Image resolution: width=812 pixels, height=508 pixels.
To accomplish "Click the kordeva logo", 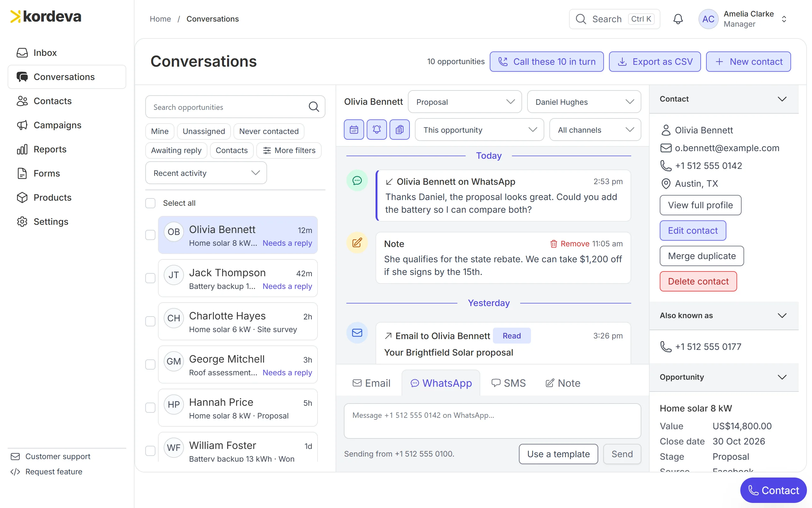I will [46, 17].
